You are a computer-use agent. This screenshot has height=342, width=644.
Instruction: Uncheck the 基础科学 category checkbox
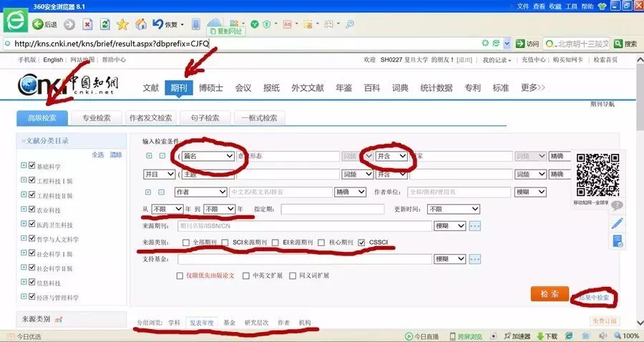(32, 165)
